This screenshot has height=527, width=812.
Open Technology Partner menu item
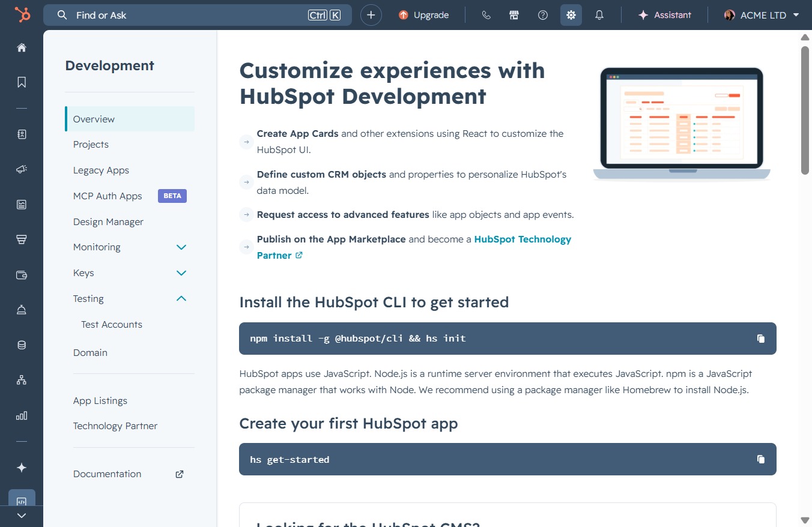[x=115, y=426]
